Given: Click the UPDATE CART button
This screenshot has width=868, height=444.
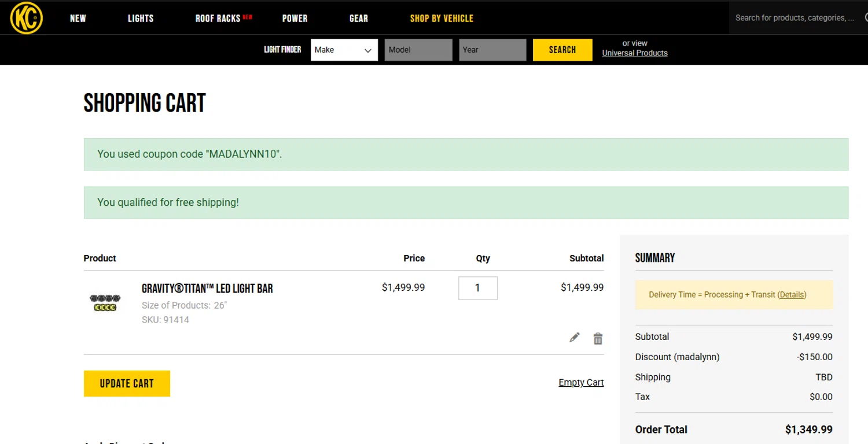Looking at the screenshot, I should pyautogui.click(x=127, y=383).
